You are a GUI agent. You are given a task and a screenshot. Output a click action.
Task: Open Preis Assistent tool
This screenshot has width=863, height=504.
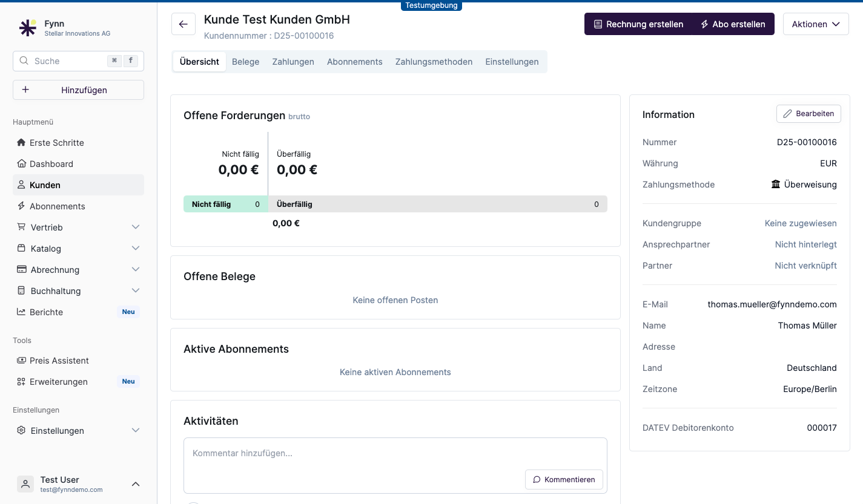click(x=78, y=361)
